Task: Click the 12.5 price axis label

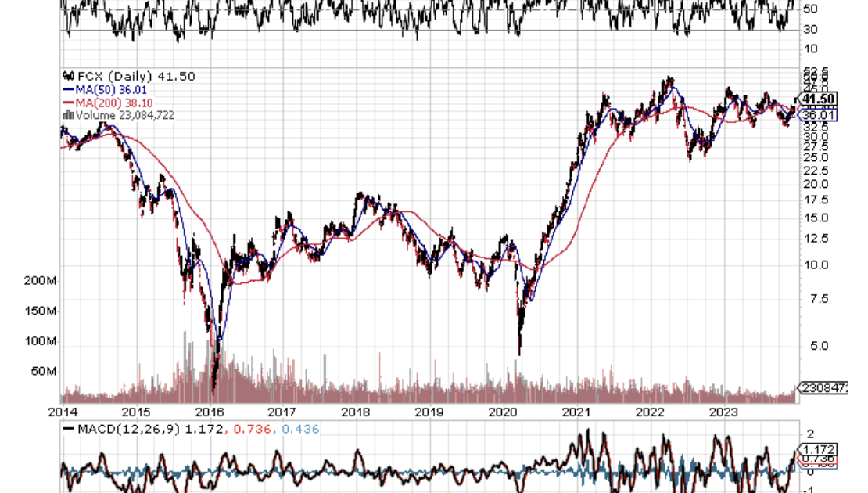Action: 816,239
